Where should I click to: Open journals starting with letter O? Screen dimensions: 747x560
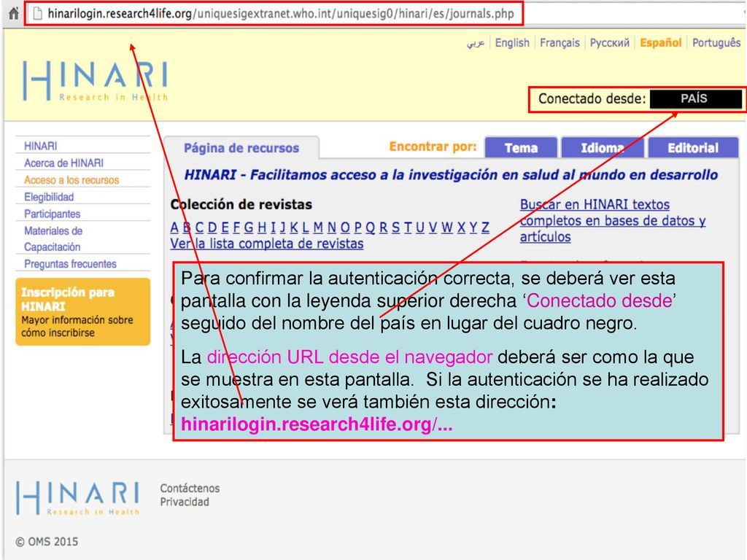[x=345, y=227]
